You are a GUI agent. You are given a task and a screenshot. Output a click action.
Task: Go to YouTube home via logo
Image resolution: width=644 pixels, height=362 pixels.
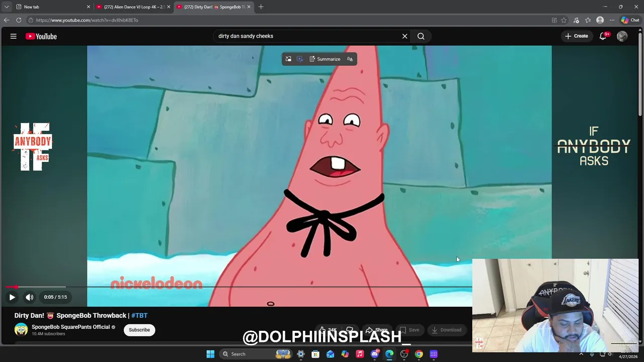point(41,36)
